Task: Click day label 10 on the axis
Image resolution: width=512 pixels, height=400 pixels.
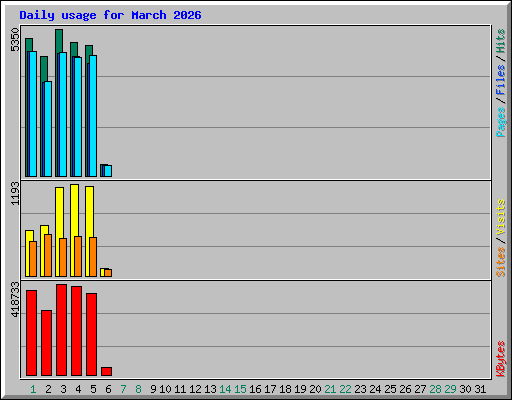Action: (x=165, y=389)
